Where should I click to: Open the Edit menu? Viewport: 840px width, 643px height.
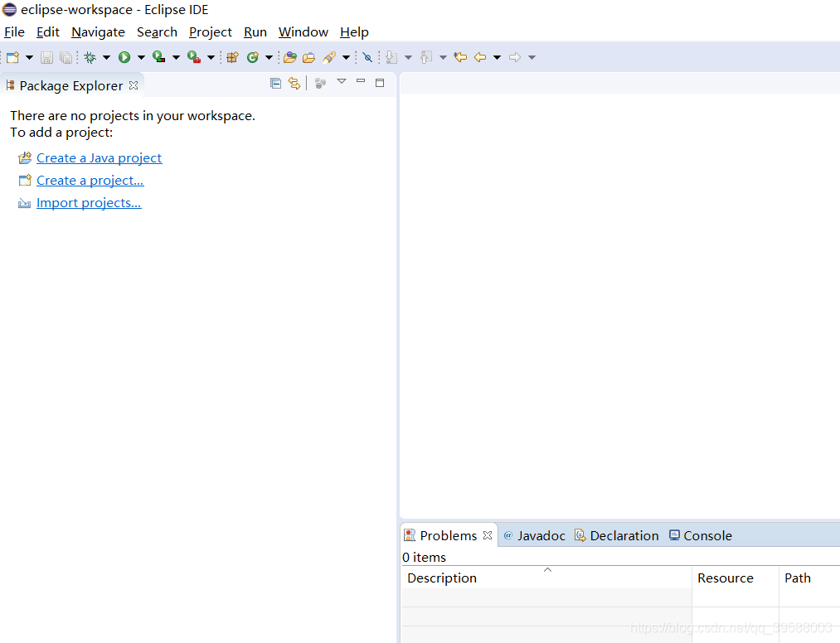pos(47,32)
